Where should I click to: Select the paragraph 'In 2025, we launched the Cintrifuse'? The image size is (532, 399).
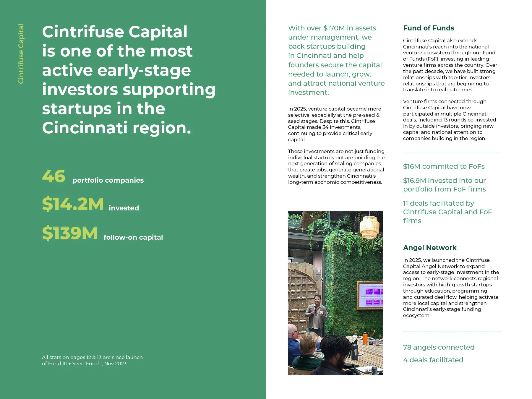[451, 288]
